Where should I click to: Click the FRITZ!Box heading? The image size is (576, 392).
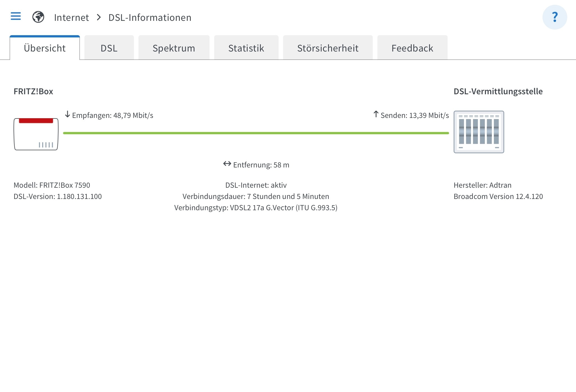(33, 91)
